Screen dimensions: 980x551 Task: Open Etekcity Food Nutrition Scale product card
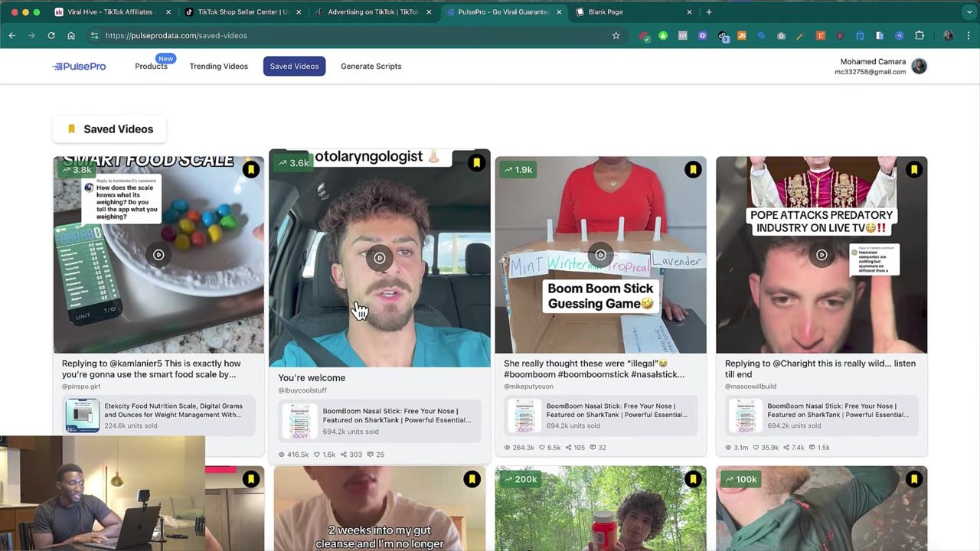coord(158,416)
